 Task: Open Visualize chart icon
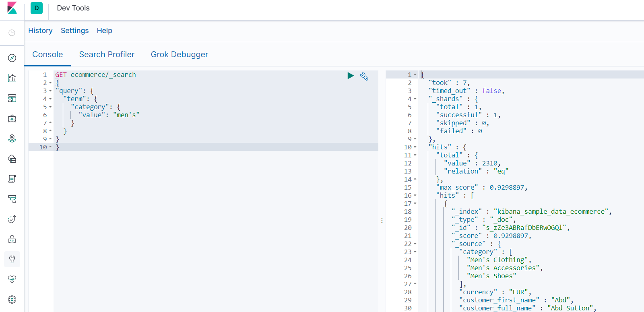[x=12, y=78]
